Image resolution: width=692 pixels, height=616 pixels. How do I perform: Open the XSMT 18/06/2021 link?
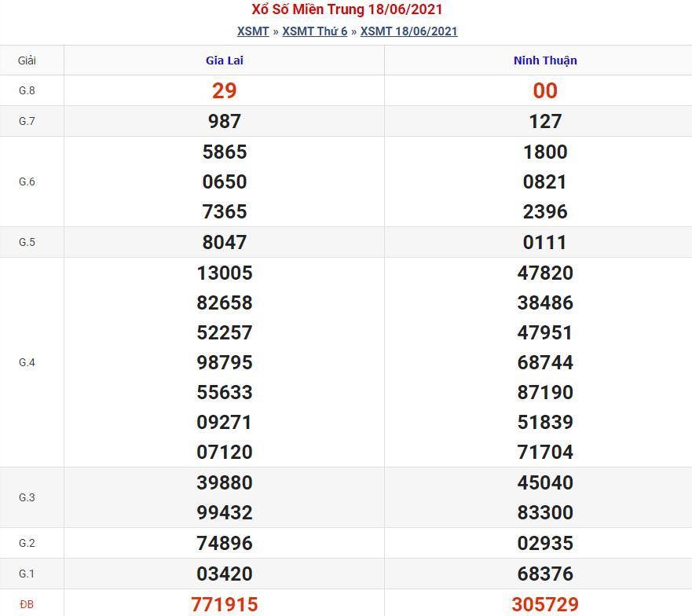tap(408, 31)
